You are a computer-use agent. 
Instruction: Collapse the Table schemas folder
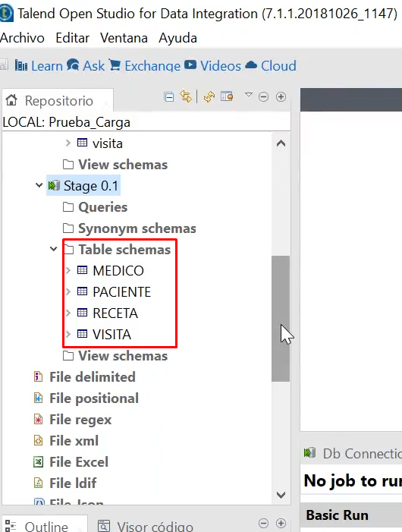(x=54, y=249)
